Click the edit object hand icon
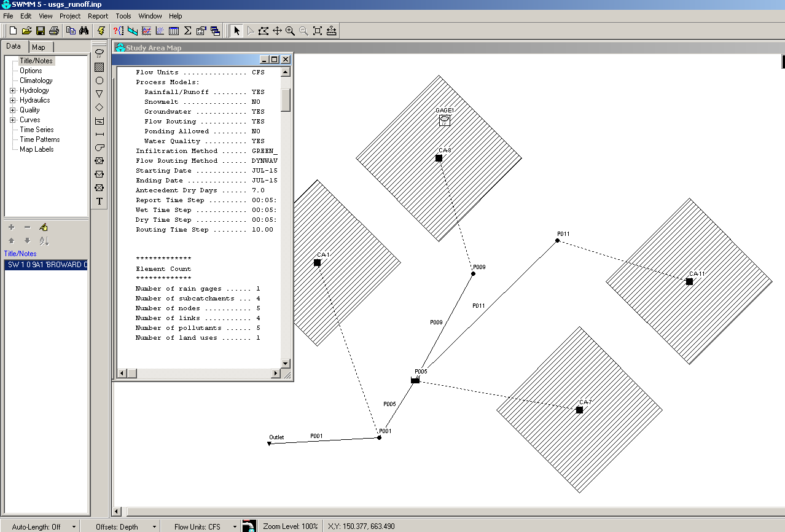 pos(44,227)
